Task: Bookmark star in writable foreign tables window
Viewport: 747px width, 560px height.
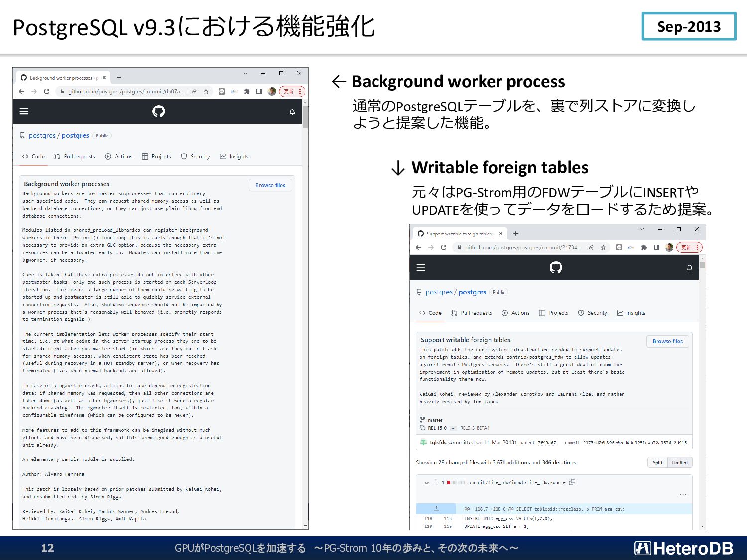Action: point(603,247)
